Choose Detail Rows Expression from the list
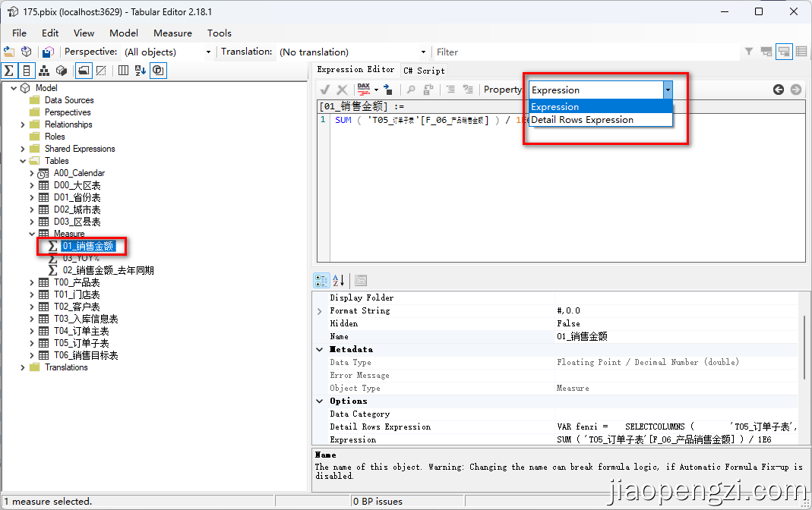This screenshot has width=812, height=510. (x=601, y=120)
